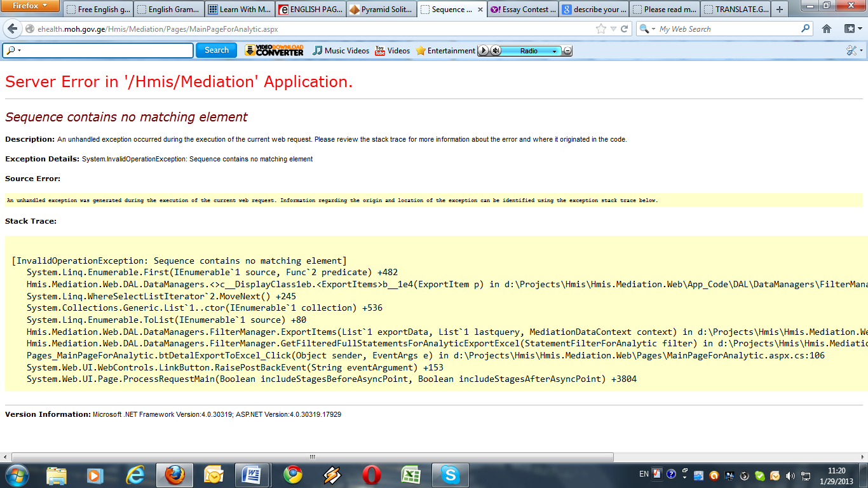Click the horizontal scrollbar thumb
Viewport: 868px width, 488px height.
(x=312, y=457)
